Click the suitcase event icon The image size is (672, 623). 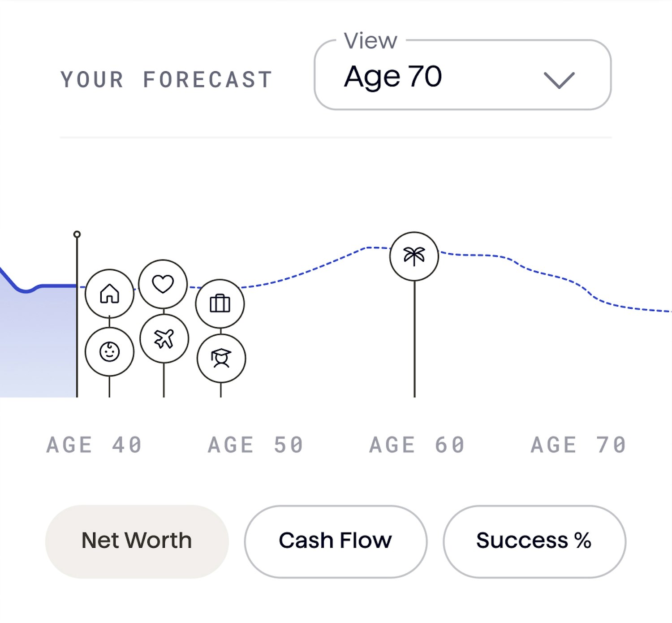[x=220, y=304]
